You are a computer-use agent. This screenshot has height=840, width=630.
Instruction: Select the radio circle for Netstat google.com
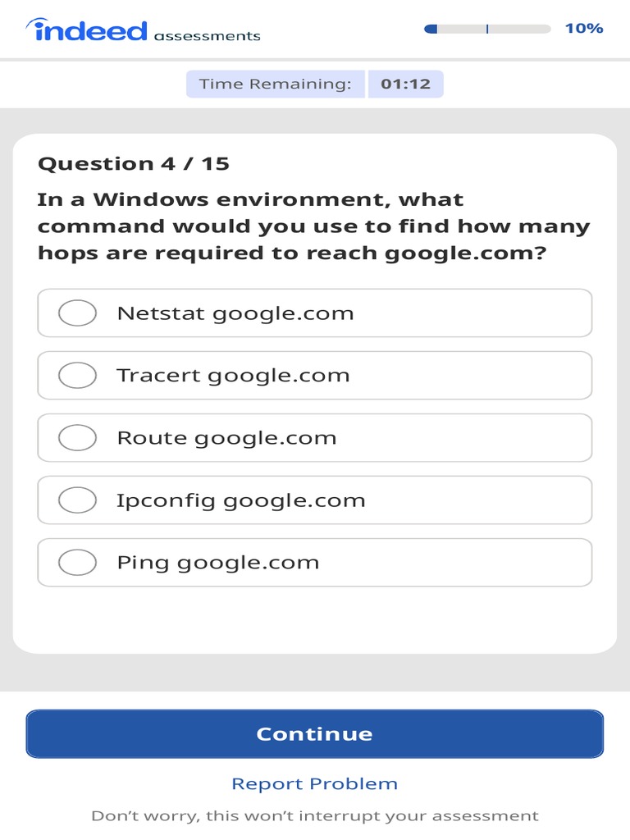point(78,313)
